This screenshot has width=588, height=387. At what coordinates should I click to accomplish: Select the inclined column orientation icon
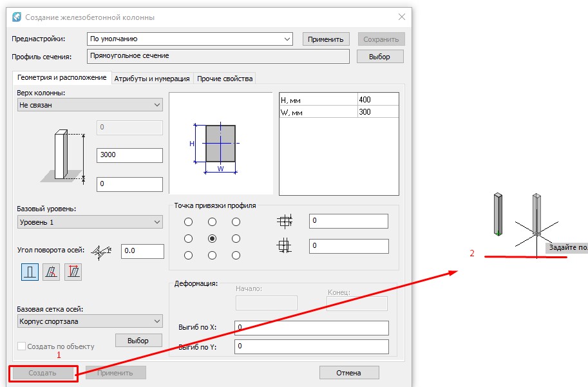pyautogui.click(x=51, y=272)
